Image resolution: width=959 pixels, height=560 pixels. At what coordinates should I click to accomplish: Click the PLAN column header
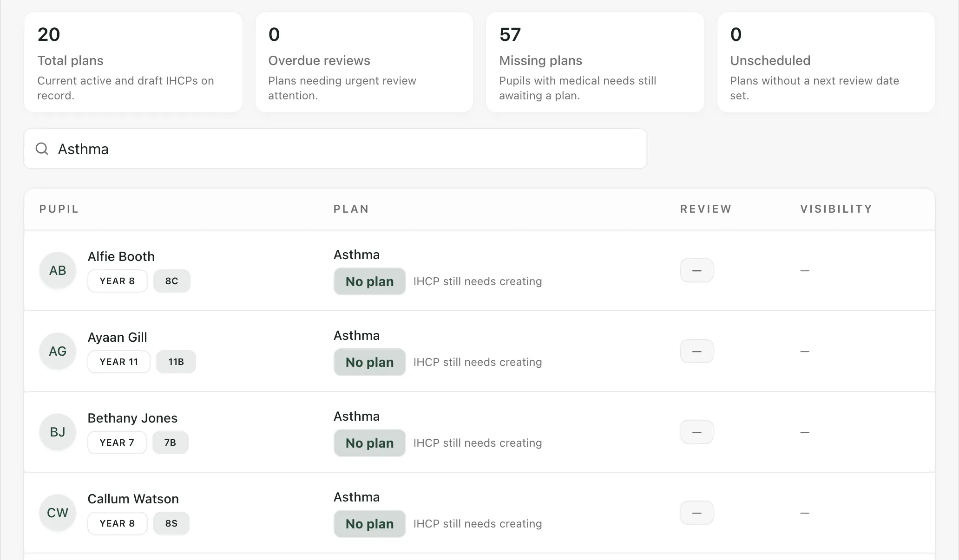click(x=351, y=209)
